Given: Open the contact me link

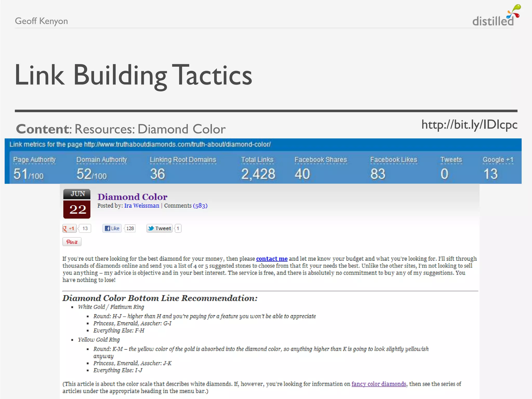Looking at the screenshot, I should point(272,259).
